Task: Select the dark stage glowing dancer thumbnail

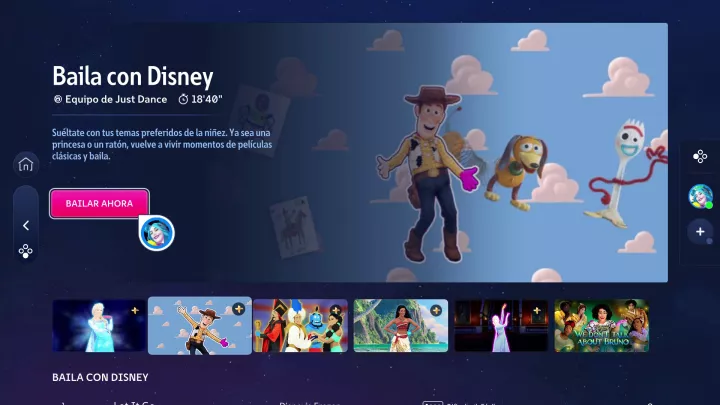Action: point(501,326)
